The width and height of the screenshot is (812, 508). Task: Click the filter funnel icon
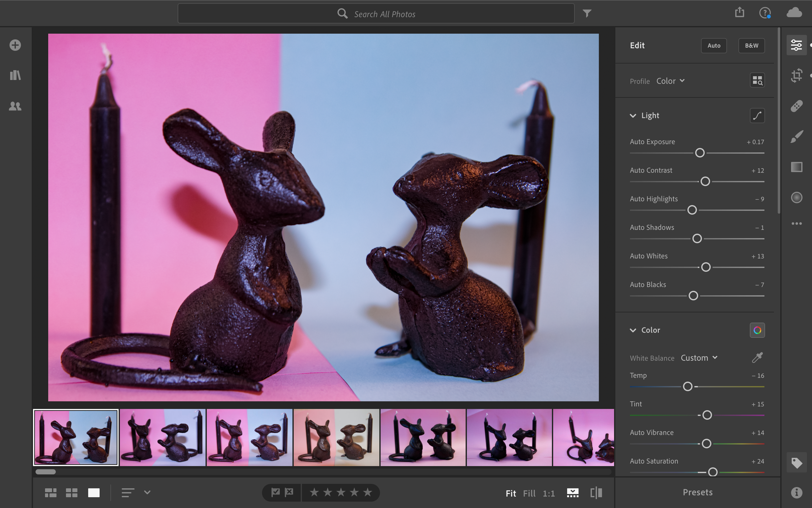pos(587,13)
